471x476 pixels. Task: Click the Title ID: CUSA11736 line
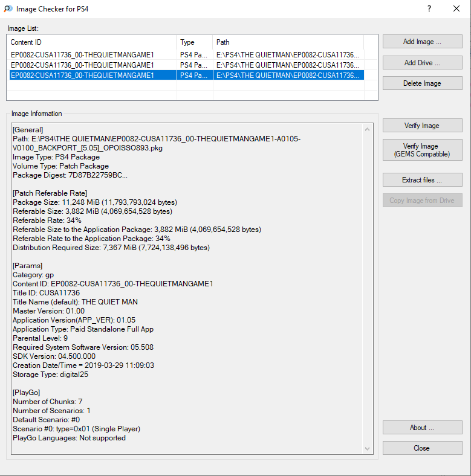[x=46, y=292]
